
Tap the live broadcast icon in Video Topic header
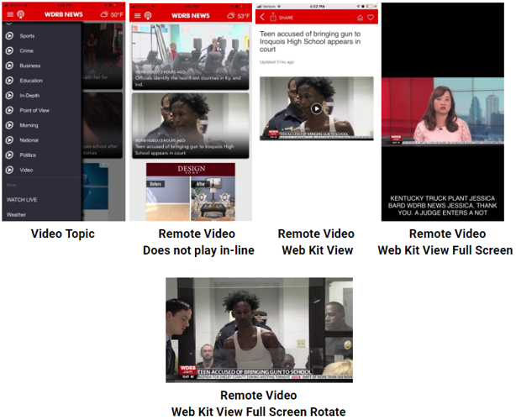21,14
